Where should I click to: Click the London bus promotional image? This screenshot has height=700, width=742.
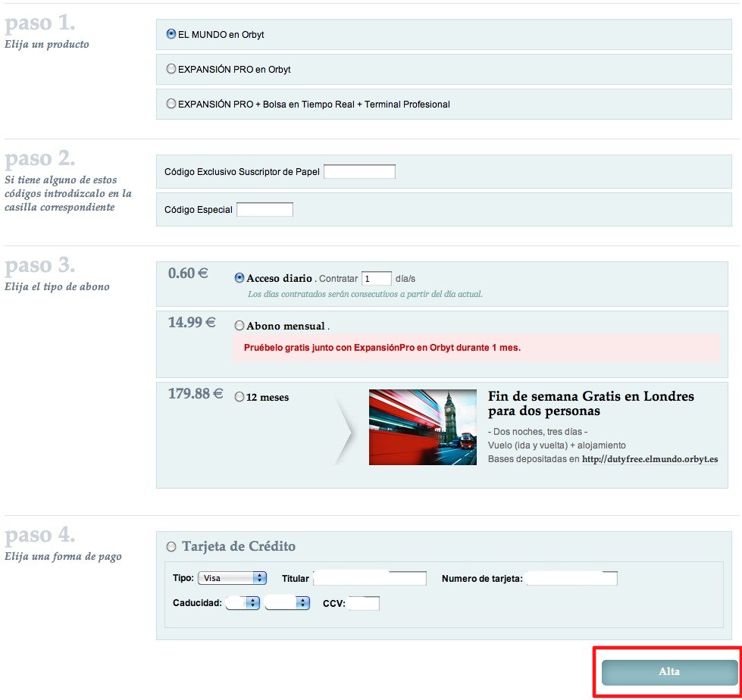[x=423, y=427]
